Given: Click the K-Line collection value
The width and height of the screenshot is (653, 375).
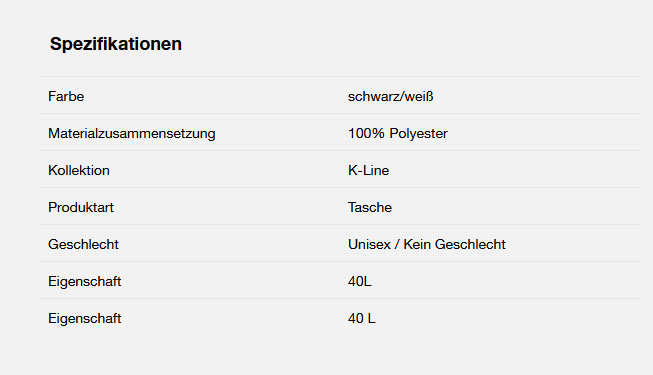Looking at the screenshot, I should pyautogui.click(x=369, y=170).
